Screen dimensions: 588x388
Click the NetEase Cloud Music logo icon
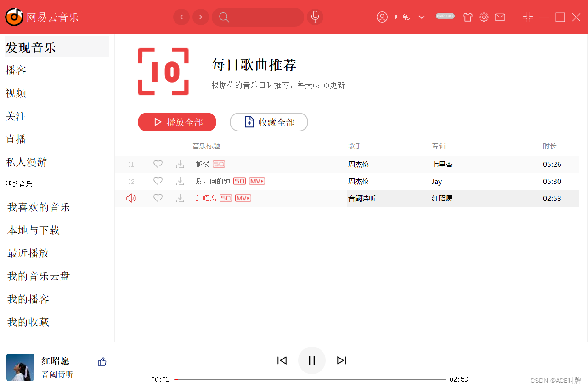point(14,17)
